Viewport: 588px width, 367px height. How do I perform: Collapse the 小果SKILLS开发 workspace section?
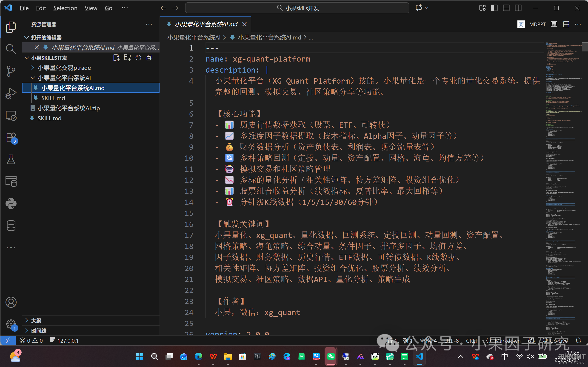point(27,58)
